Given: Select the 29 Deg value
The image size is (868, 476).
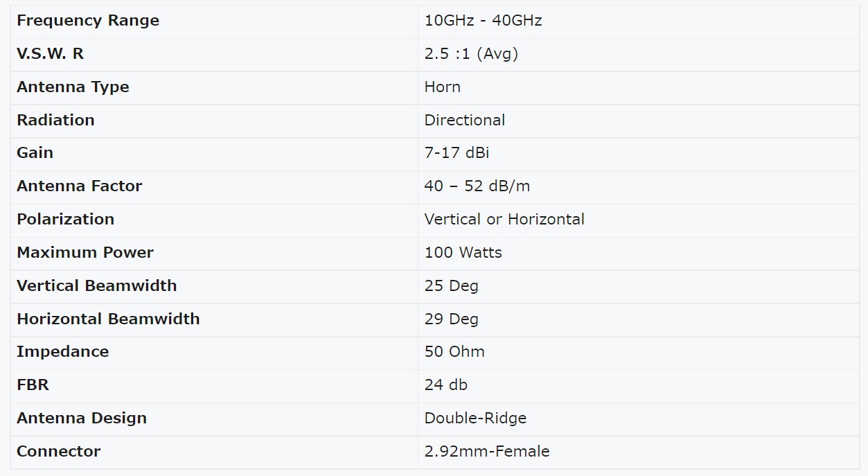Looking at the screenshot, I should (x=452, y=319).
